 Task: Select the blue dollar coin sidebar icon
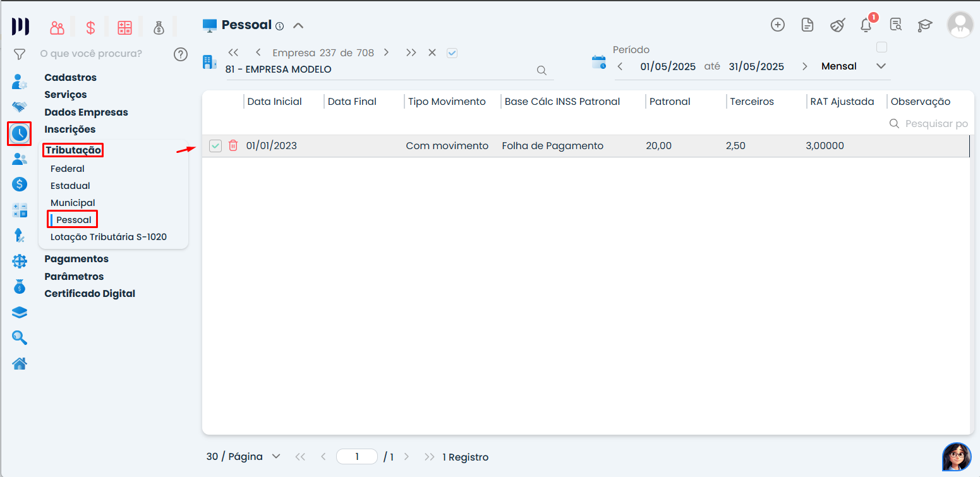pyautogui.click(x=20, y=184)
